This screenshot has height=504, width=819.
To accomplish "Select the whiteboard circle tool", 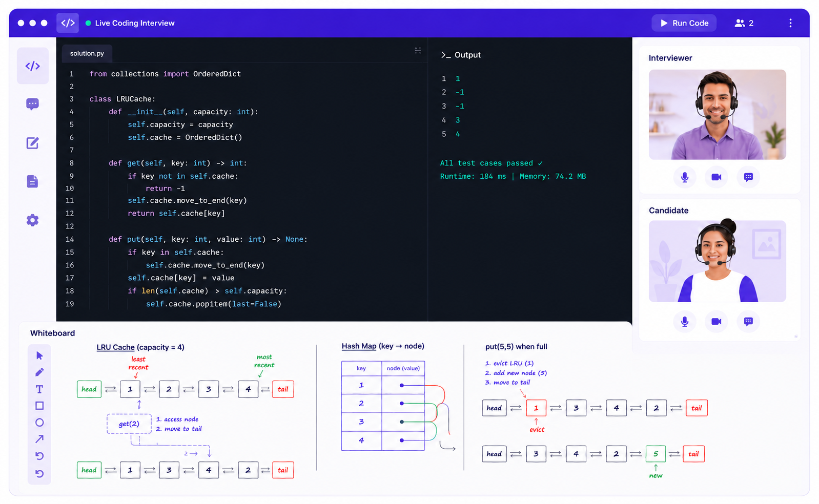I will (39, 423).
